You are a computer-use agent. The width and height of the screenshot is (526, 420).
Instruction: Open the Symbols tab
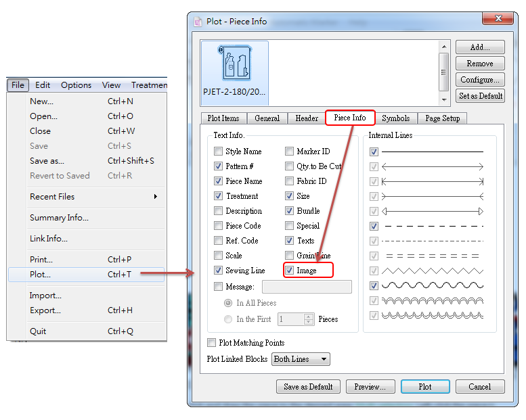(x=395, y=118)
